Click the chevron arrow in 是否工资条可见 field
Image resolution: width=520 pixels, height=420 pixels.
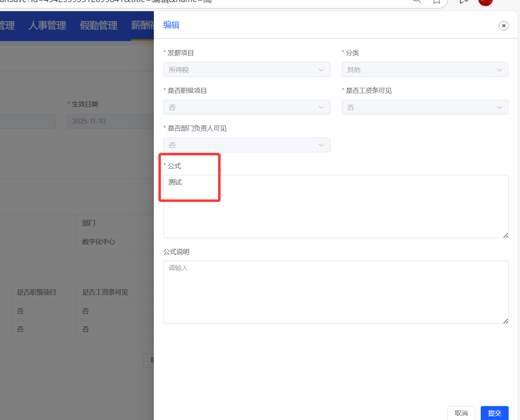[x=499, y=108]
